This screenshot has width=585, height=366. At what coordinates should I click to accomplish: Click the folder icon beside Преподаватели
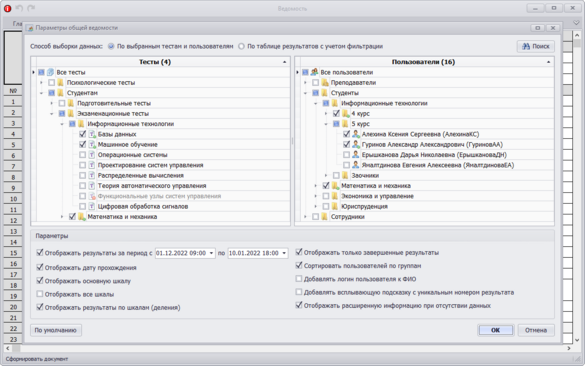tap(325, 82)
